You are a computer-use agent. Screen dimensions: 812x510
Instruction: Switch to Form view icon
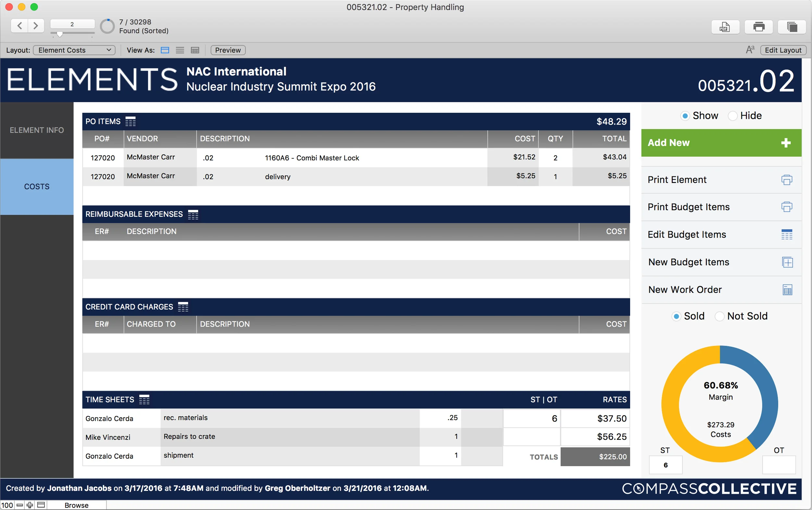click(x=165, y=50)
